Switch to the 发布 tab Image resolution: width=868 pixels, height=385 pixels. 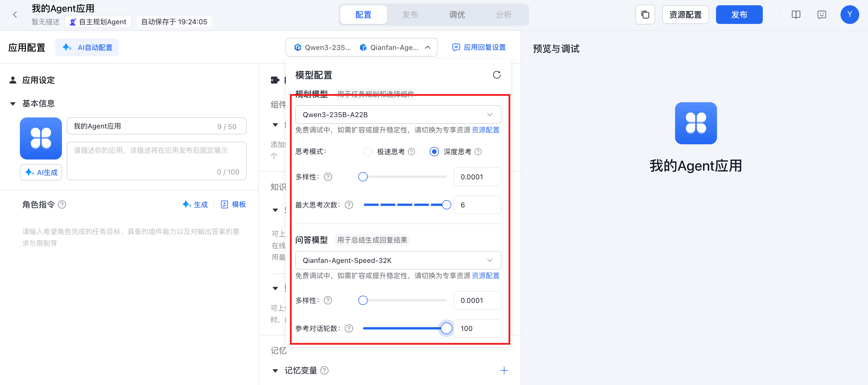point(410,15)
